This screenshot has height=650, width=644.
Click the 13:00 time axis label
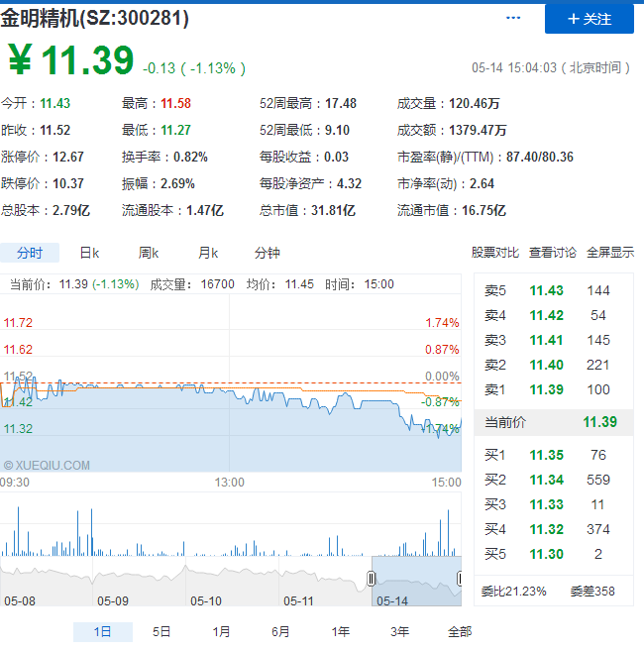pos(229,483)
